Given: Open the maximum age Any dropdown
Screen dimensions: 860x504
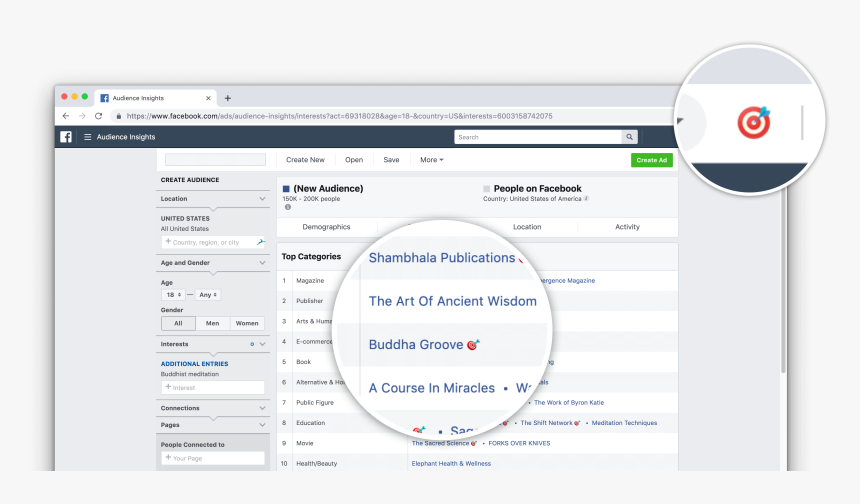Looking at the screenshot, I should pos(207,295).
